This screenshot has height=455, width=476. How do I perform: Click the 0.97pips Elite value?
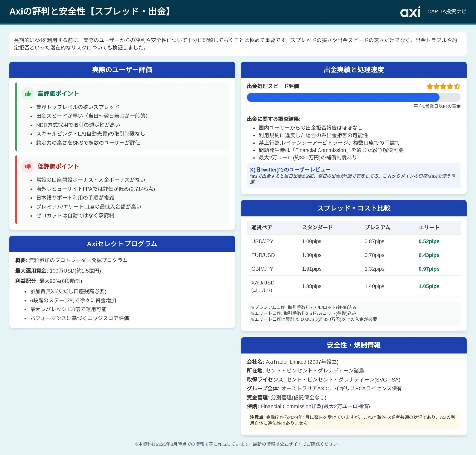point(429,269)
